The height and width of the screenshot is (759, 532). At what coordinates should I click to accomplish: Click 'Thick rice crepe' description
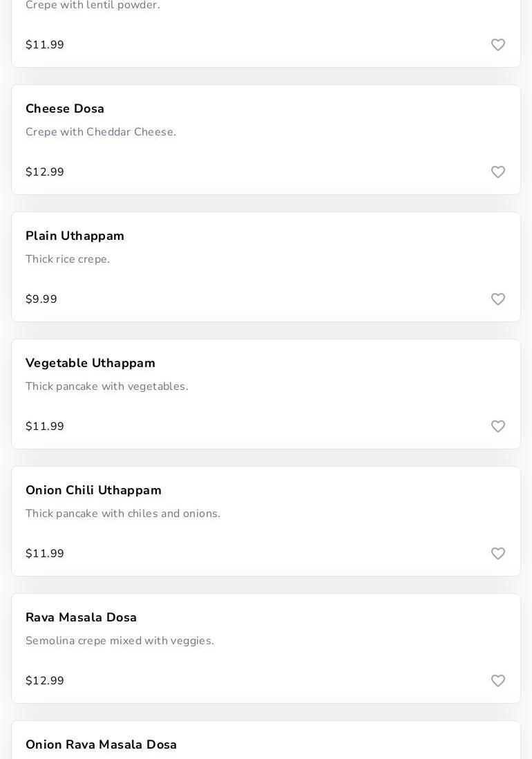68,260
